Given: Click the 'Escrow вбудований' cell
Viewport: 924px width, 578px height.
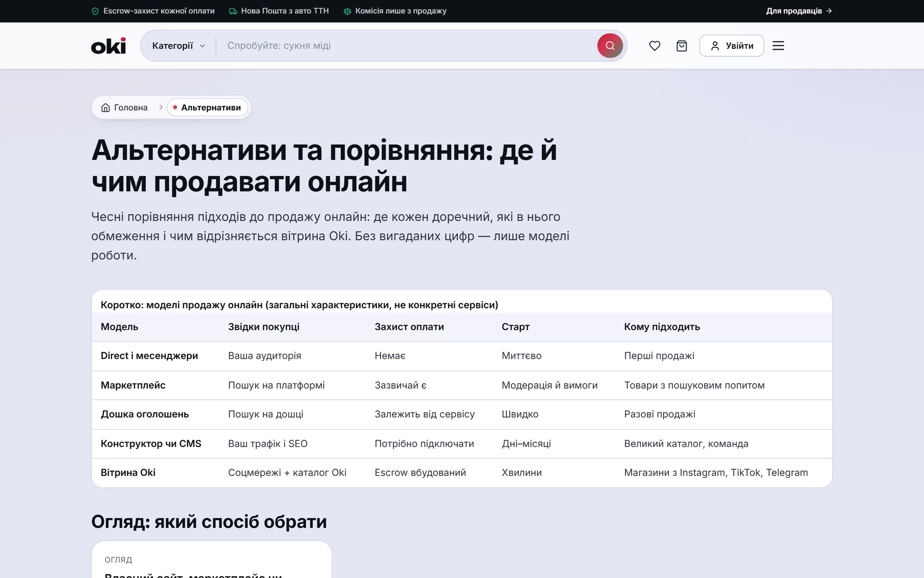Looking at the screenshot, I should 420,473.
